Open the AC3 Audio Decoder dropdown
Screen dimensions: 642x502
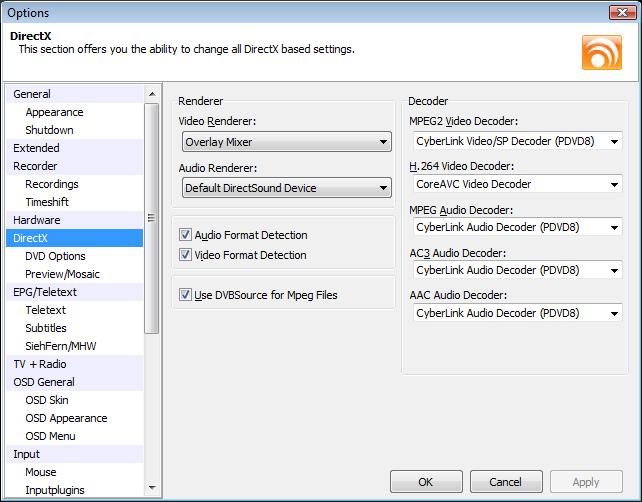(x=515, y=270)
